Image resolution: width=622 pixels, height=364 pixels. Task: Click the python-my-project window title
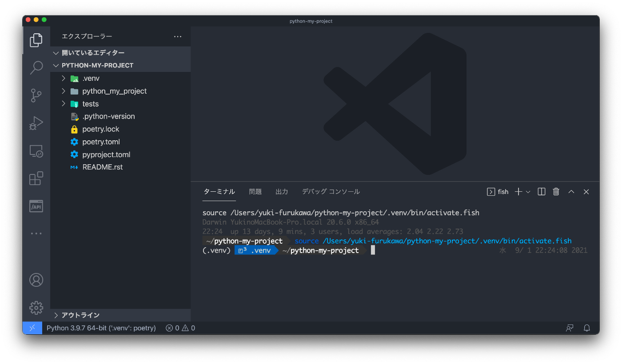[311, 21]
